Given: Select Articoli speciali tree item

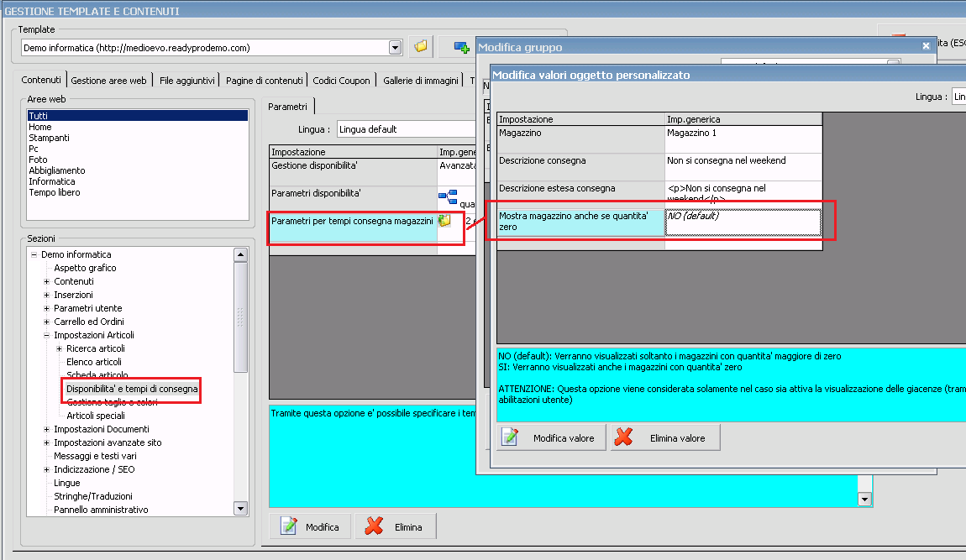Looking at the screenshot, I should point(96,416).
